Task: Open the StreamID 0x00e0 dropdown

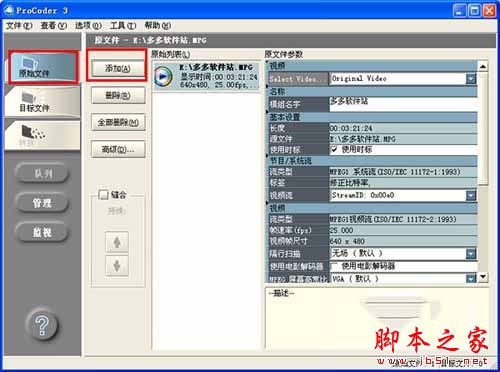Action: [x=471, y=195]
